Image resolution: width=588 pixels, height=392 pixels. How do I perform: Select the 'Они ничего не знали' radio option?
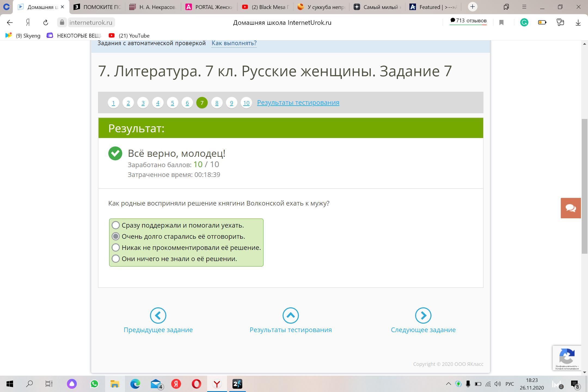click(x=116, y=259)
